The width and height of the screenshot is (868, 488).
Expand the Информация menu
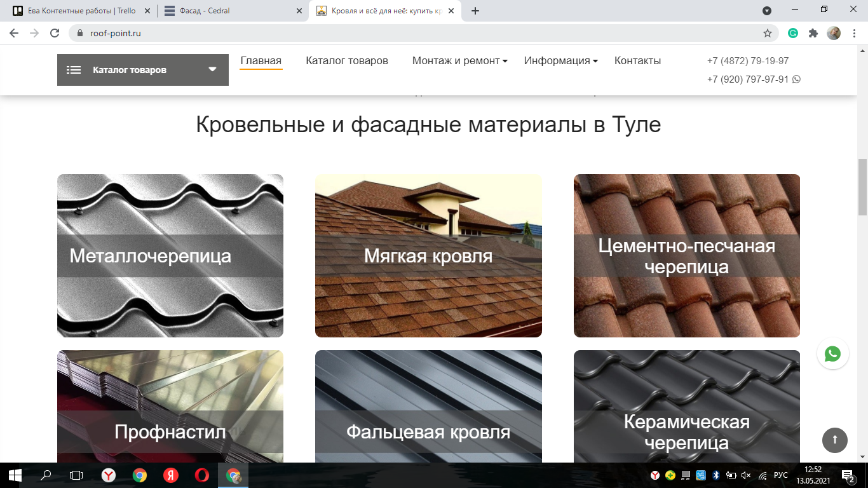click(560, 61)
